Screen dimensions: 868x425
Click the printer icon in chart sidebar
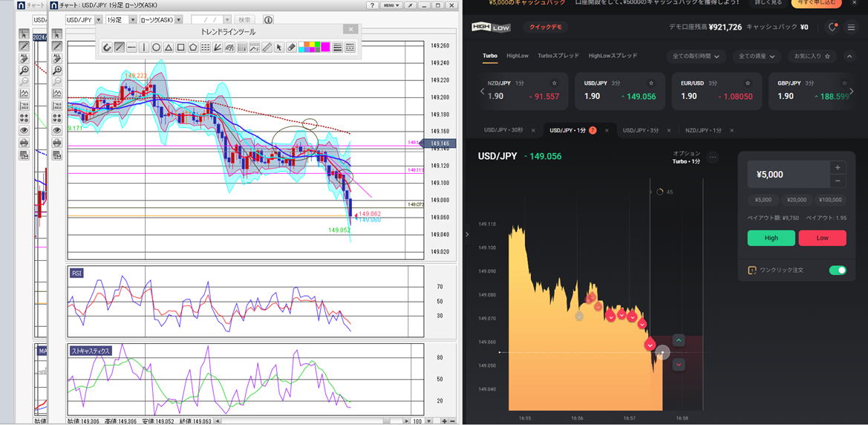[x=56, y=142]
